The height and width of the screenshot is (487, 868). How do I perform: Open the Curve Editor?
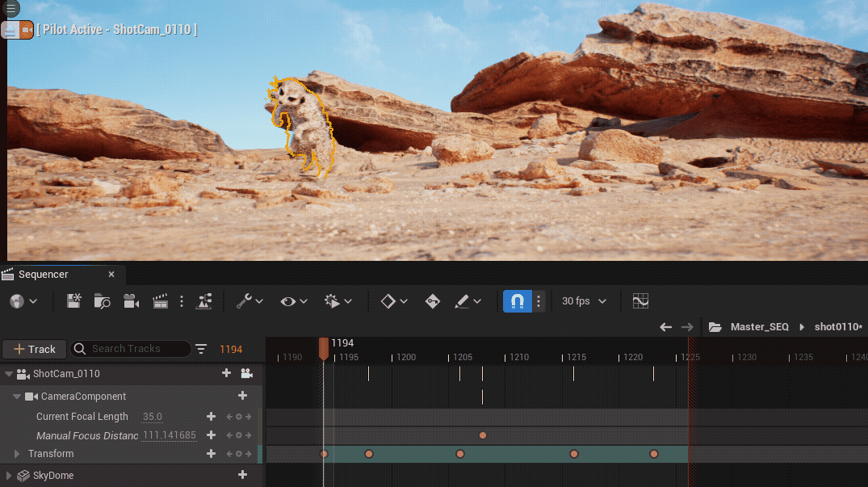coord(640,301)
